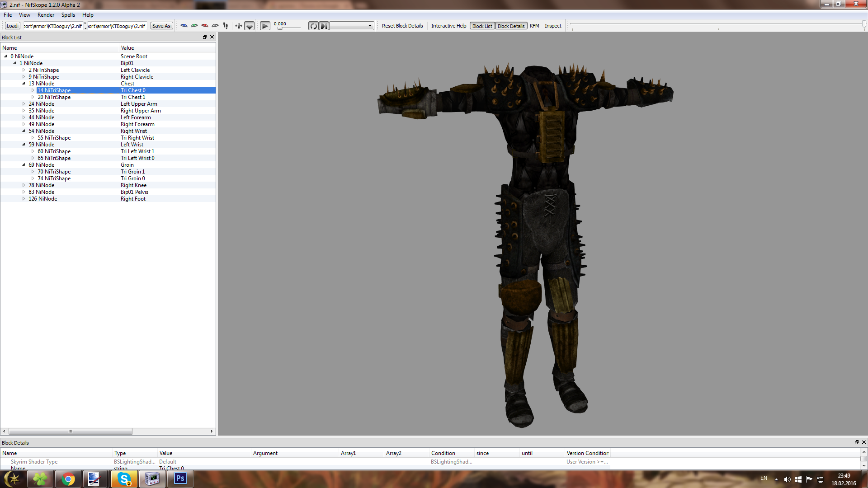This screenshot has height=488, width=868.
Task: Expand 126 NiNode Right Foot
Action: [24, 199]
